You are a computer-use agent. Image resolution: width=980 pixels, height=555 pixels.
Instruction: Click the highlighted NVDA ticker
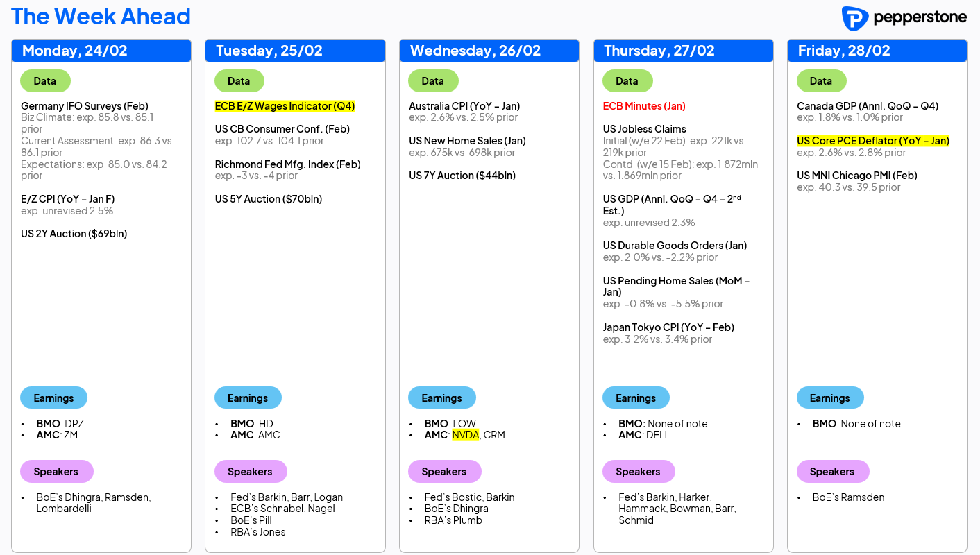coord(466,435)
